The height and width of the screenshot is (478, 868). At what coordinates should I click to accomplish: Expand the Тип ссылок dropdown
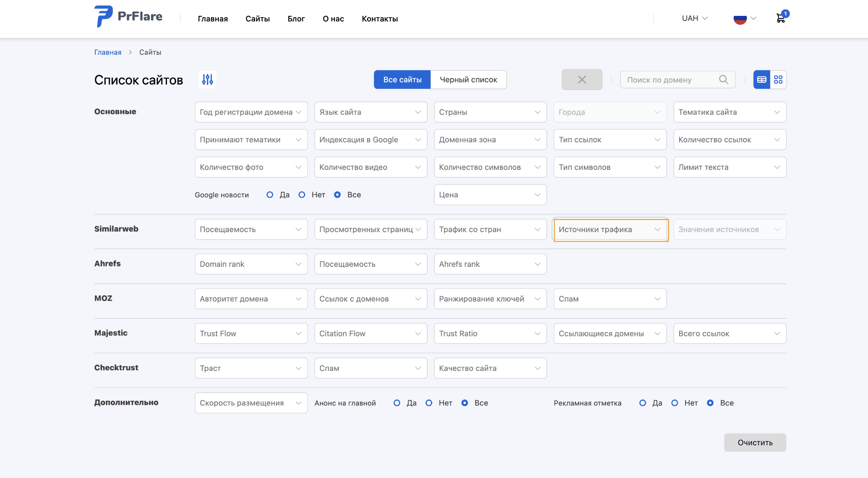[x=610, y=139]
